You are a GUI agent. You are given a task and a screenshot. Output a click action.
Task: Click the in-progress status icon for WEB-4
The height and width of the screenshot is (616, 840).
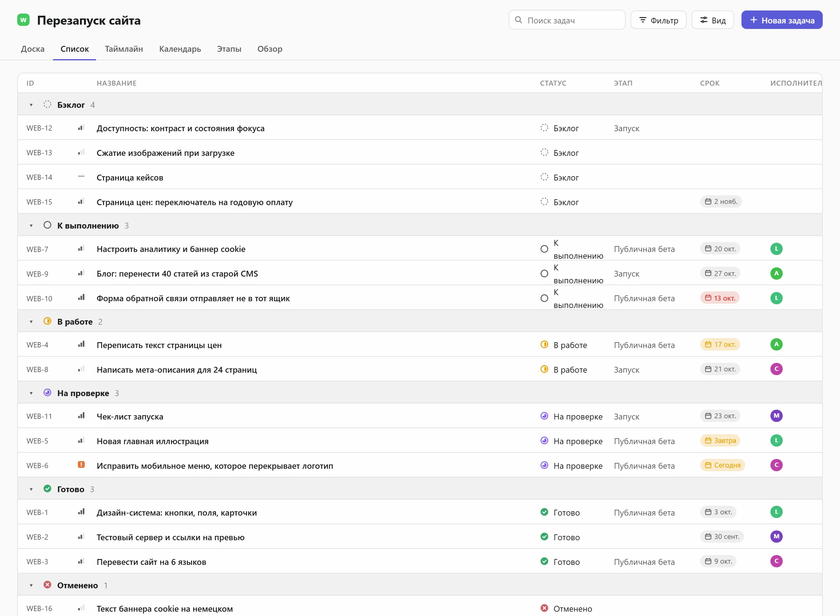point(544,345)
